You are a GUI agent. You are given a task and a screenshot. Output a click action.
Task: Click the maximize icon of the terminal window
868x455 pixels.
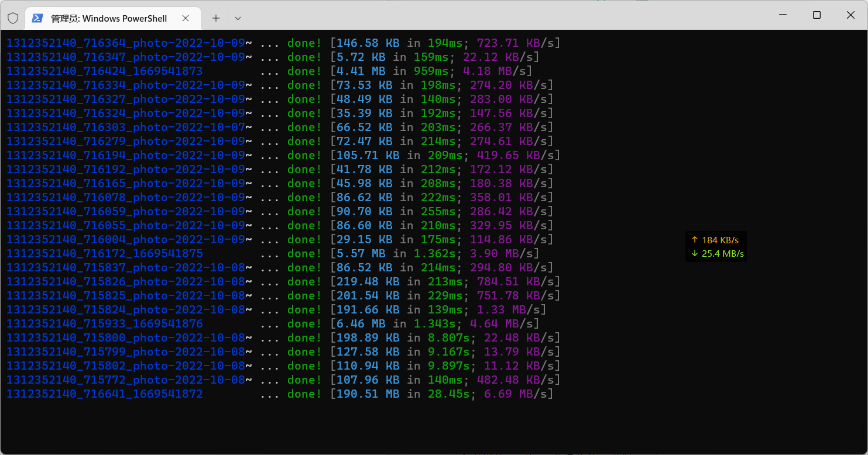816,15
